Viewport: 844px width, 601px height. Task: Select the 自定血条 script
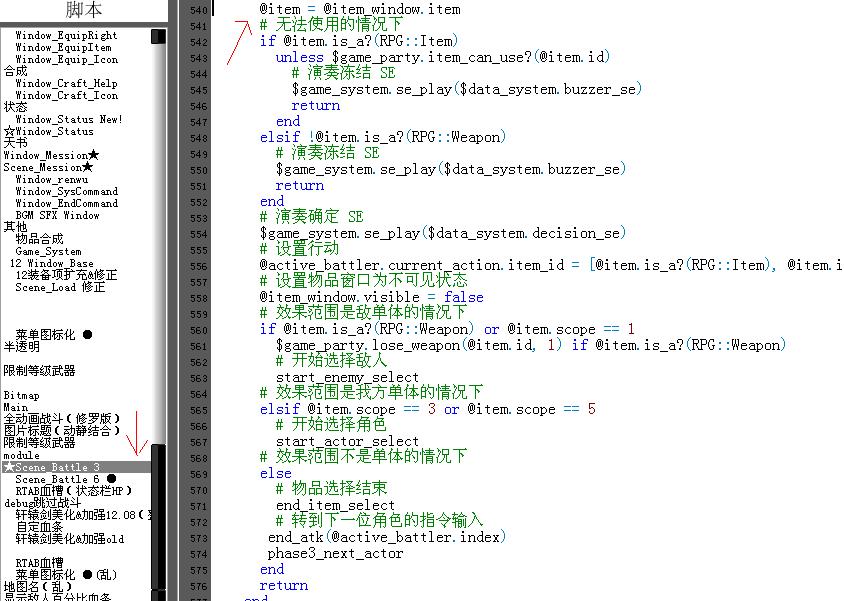39,527
